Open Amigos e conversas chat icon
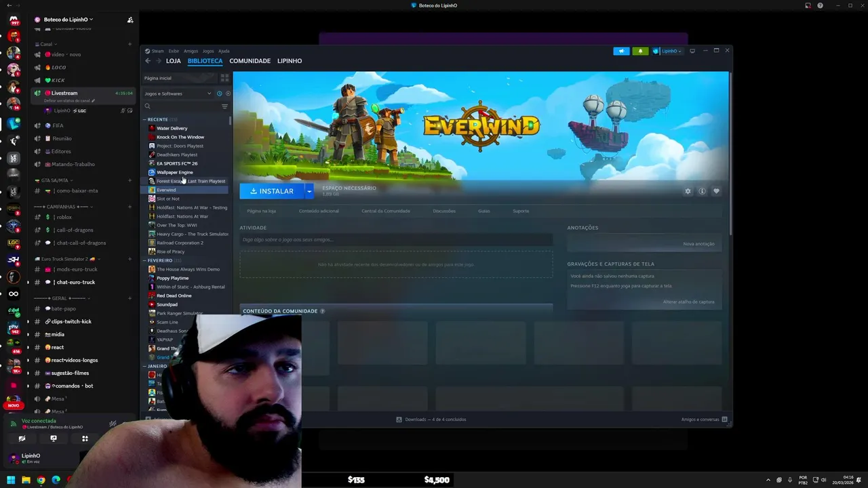 725,420
